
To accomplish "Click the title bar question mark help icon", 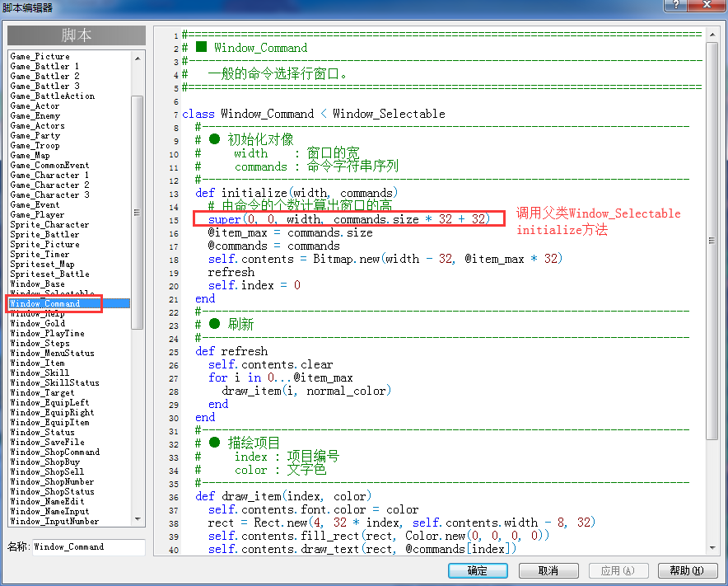I will click(x=676, y=5).
